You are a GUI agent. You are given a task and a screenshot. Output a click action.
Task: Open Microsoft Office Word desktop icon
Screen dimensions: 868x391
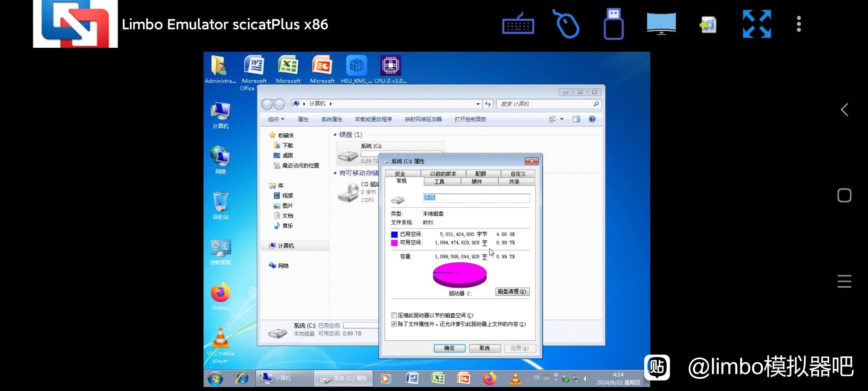point(254,73)
